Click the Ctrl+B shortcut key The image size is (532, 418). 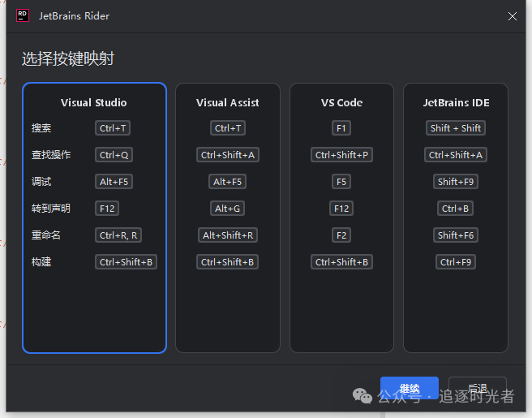point(455,208)
